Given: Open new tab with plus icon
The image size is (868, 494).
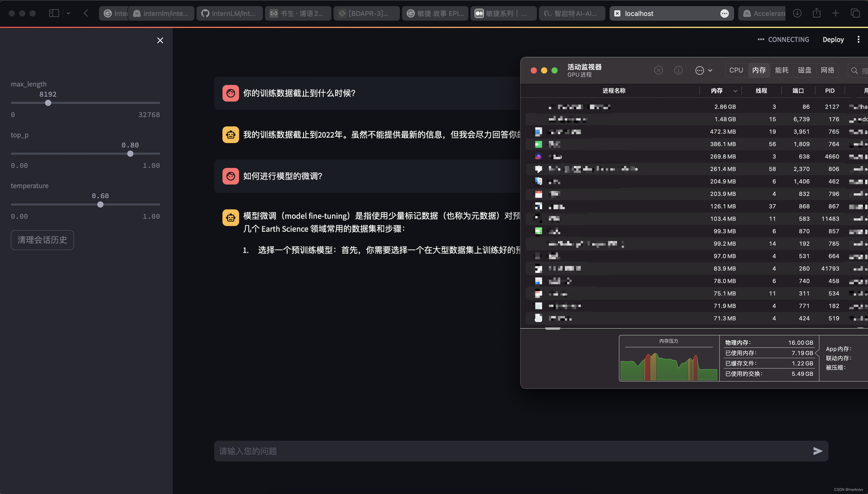Looking at the screenshot, I should click(836, 13).
